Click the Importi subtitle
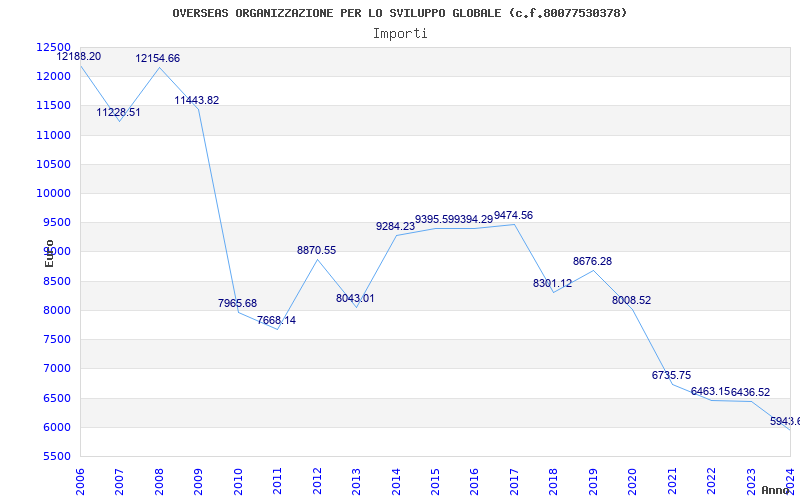 400,34
